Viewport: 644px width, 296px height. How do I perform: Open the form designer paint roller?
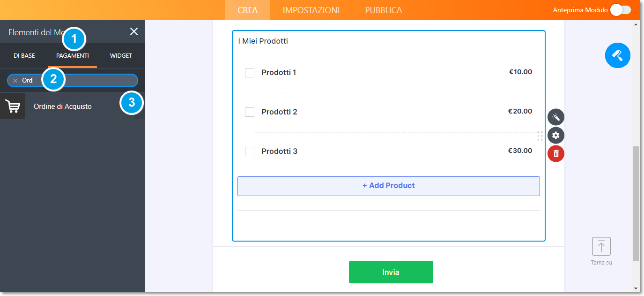click(617, 55)
